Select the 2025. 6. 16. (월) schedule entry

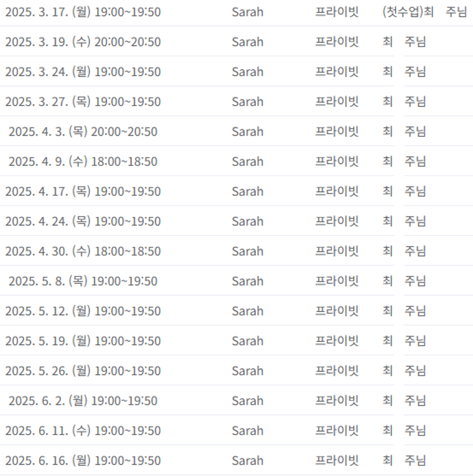pyautogui.click(x=83, y=460)
